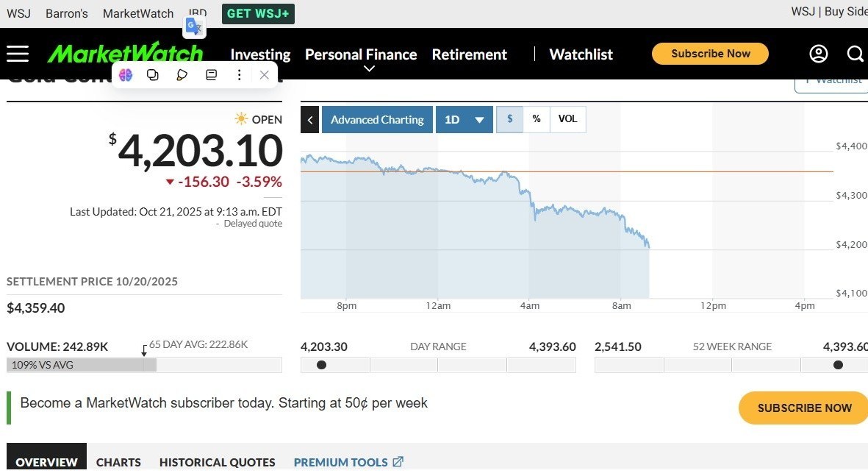Click the brain icon in floating toolbar
Image resolution: width=868 pixels, height=476 pixels.
[126, 75]
